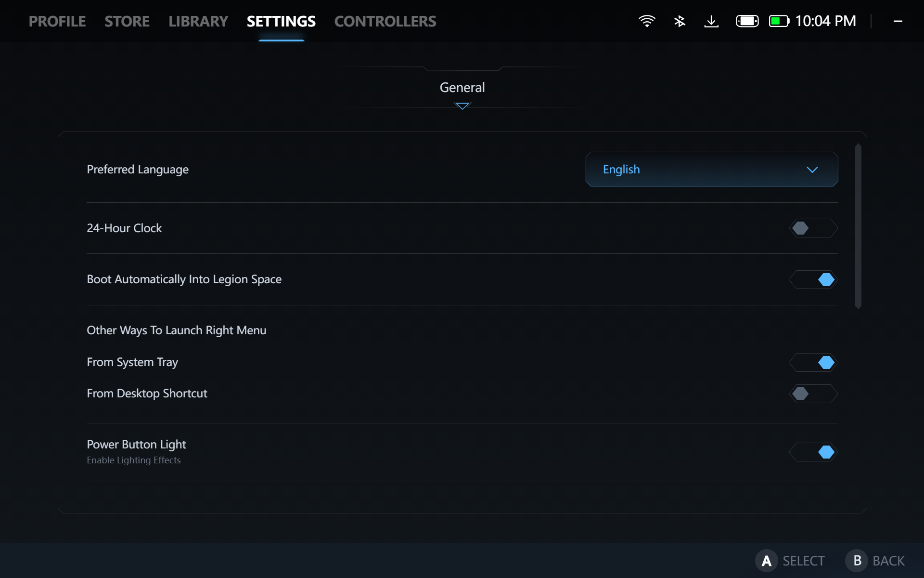Disable Boot Automatically Into Legion Space
924x578 pixels.
813,279
